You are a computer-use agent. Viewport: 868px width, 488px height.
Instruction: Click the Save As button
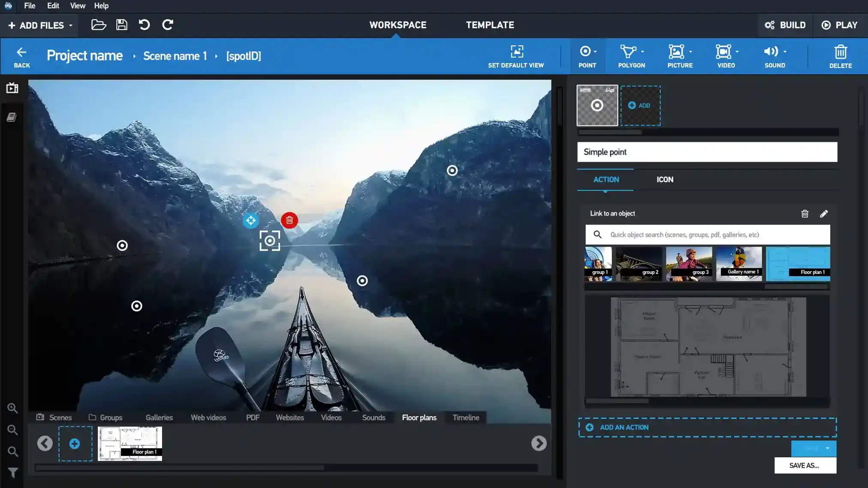(805, 465)
